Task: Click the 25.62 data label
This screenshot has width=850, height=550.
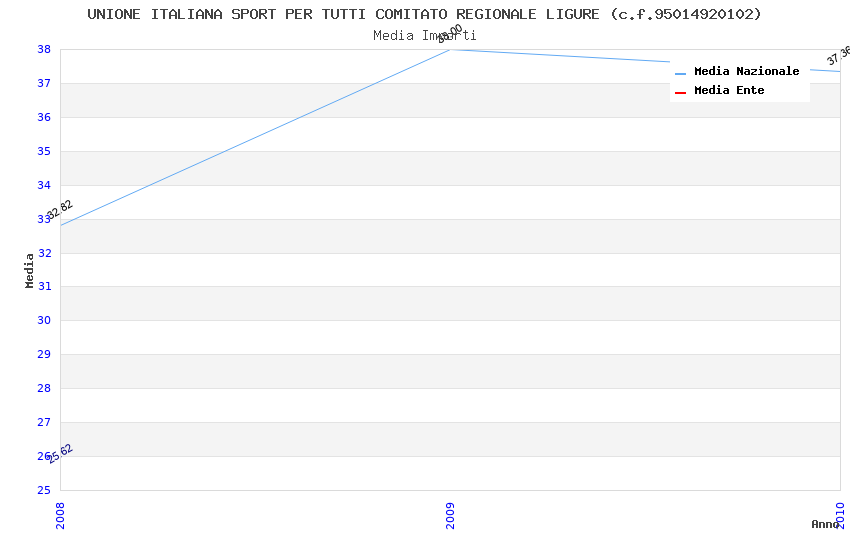Action: (60, 454)
